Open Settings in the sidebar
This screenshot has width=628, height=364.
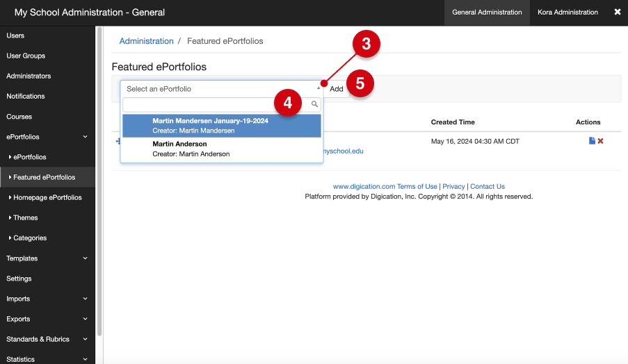[19, 279]
